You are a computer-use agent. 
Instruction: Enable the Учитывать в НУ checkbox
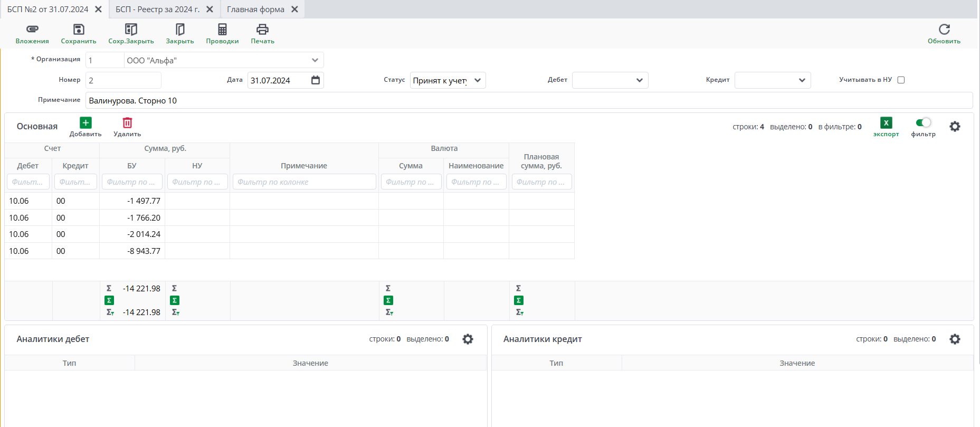901,80
